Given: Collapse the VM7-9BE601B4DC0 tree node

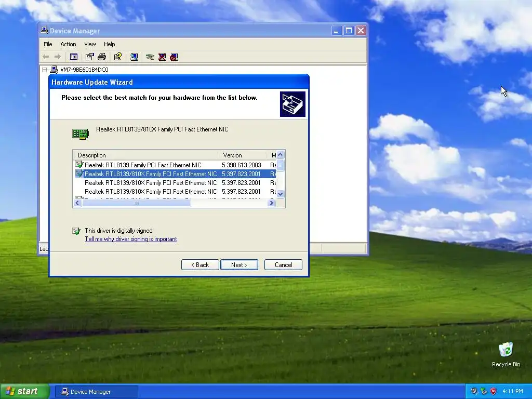Looking at the screenshot, I should (x=45, y=70).
